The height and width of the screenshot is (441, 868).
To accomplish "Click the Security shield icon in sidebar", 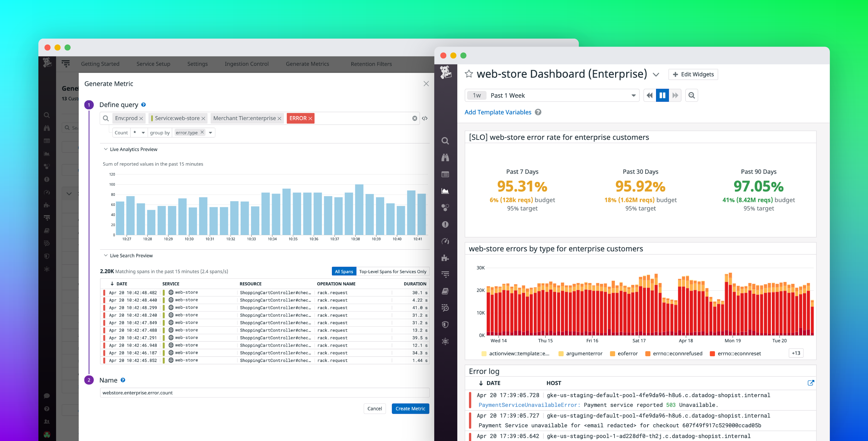I will 445,324.
